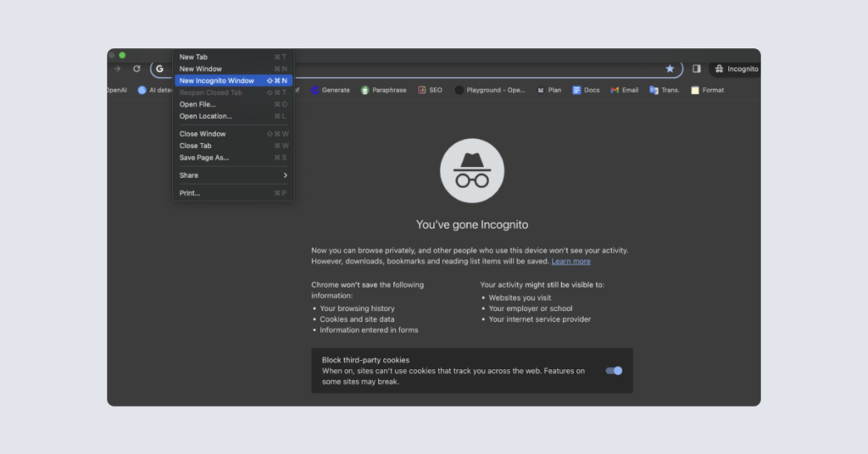The image size is (868, 454).
Task: Click the Your employer or school bullet
Action: point(531,308)
